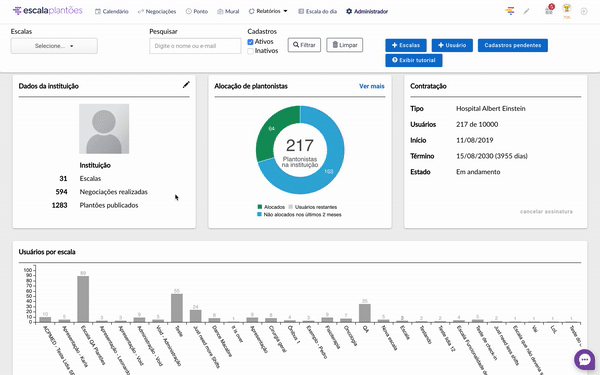Expand the Relatórios menu
The height and width of the screenshot is (375, 600).
click(x=268, y=11)
